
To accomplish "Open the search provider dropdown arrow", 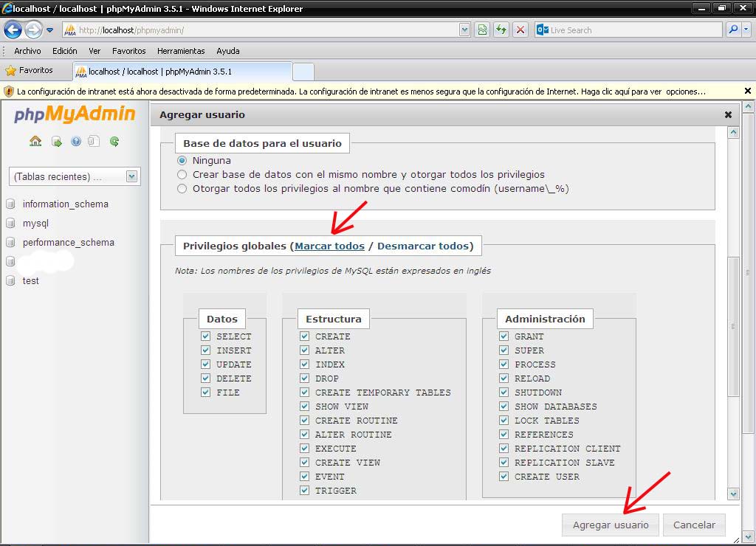I will coord(746,30).
